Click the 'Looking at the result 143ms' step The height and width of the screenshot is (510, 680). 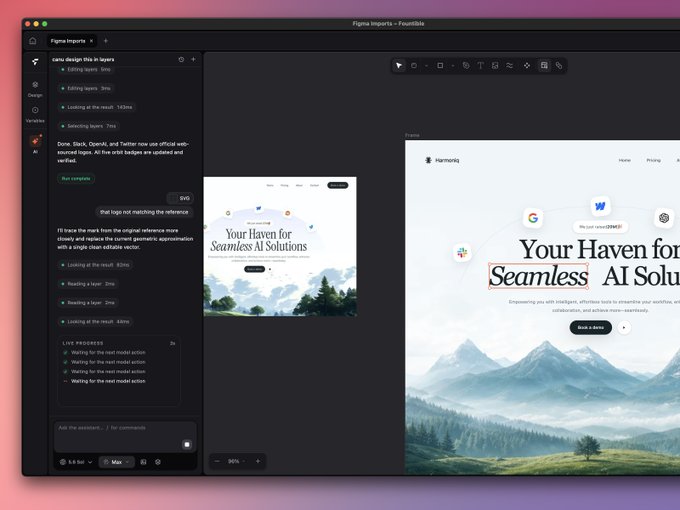(97, 107)
